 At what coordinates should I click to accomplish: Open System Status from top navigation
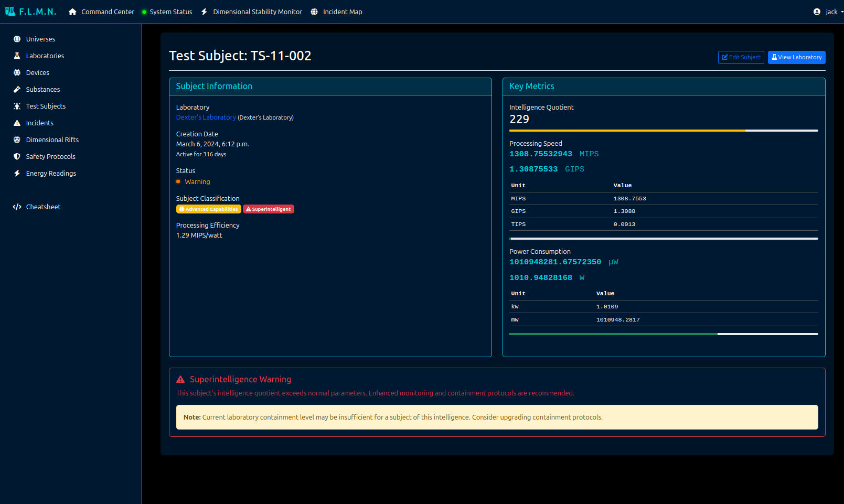pyautogui.click(x=167, y=12)
